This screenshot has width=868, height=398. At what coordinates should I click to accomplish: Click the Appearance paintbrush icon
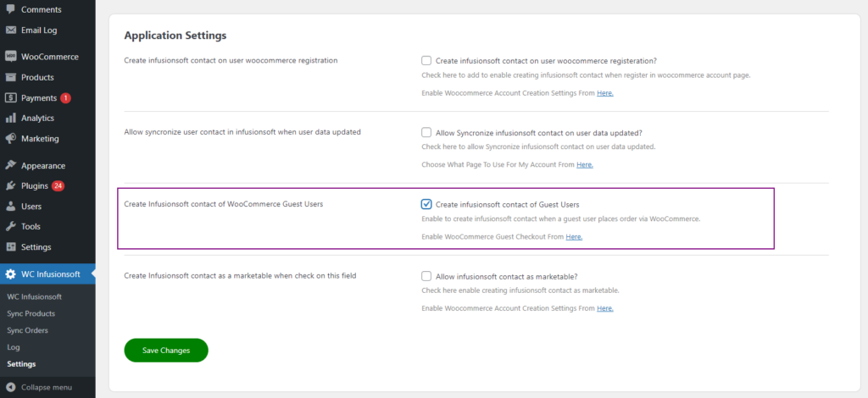[x=10, y=165]
